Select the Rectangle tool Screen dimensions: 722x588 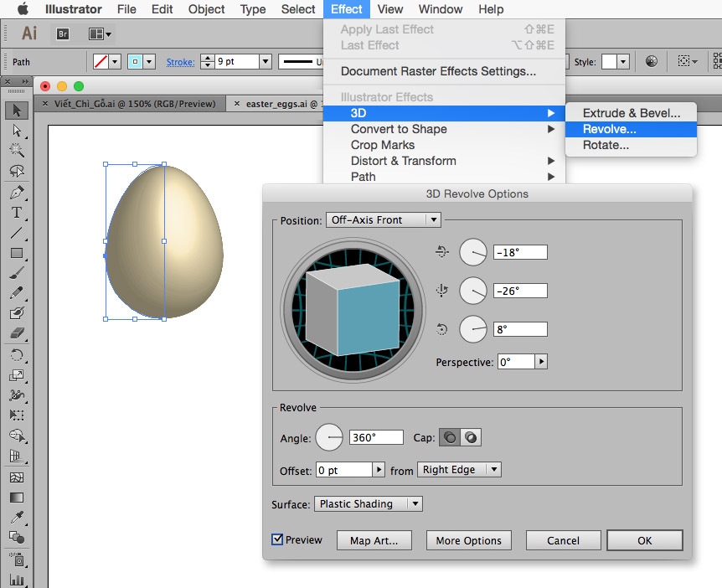(16, 253)
